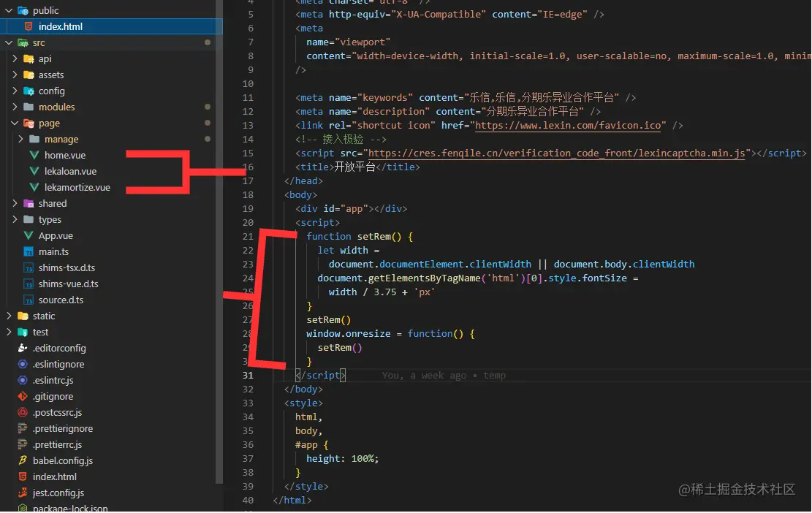The image size is (812, 513).
Task: Click the Jest icon beside jest.config.js
Action: [22, 493]
